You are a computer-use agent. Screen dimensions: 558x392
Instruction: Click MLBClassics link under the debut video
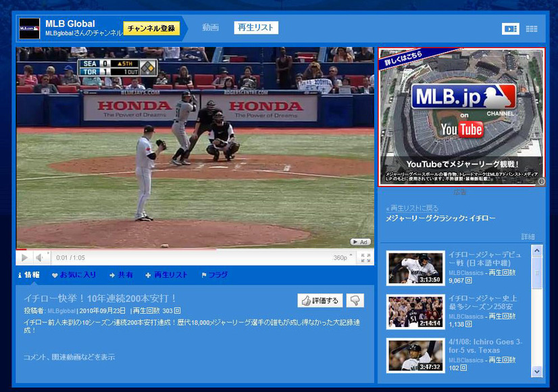pyautogui.click(x=466, y=273)
